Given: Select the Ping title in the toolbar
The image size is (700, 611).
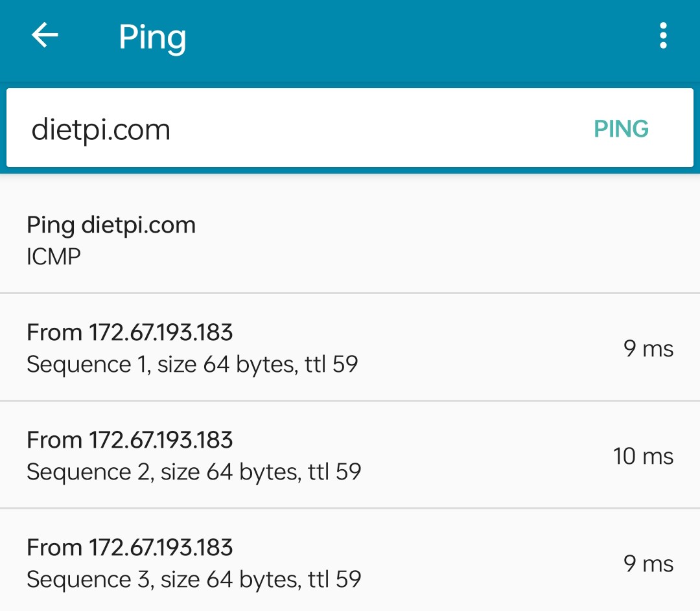Looking at the screenshot, I should tap(152, 38).
